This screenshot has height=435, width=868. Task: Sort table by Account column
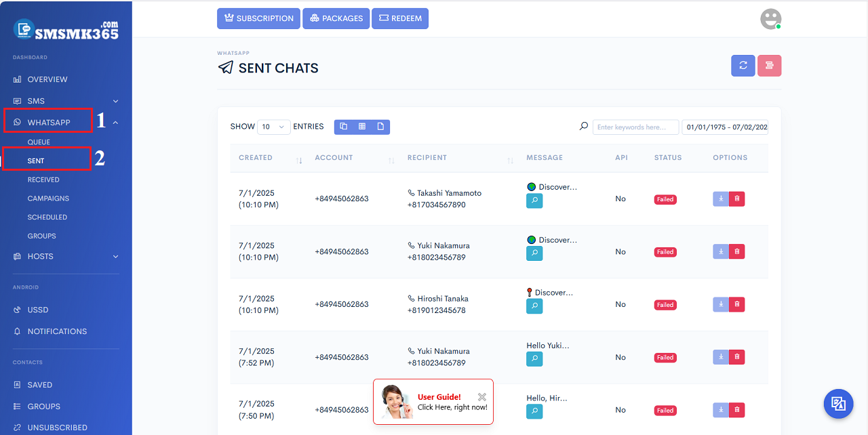click(x=354, y=158)
